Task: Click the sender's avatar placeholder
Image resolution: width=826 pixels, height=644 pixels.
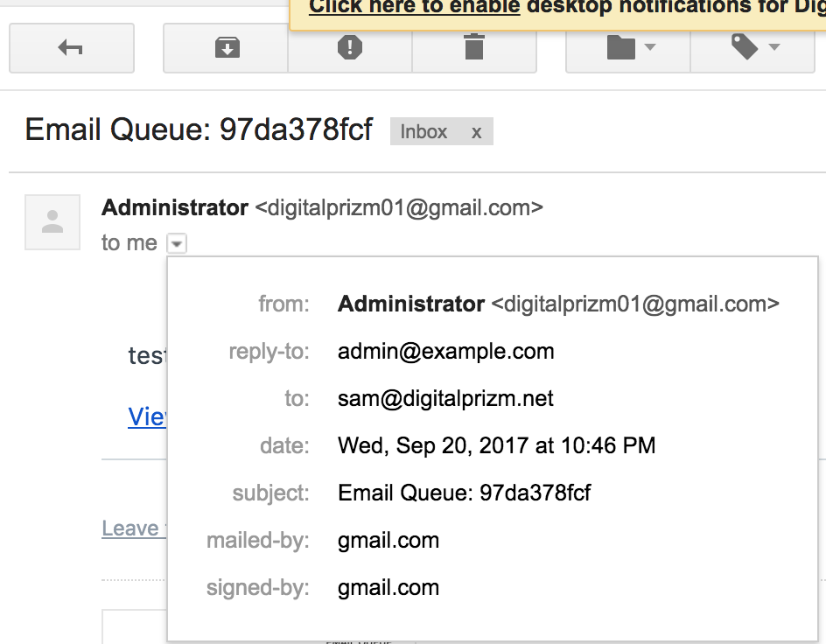Action: (52, 222)
